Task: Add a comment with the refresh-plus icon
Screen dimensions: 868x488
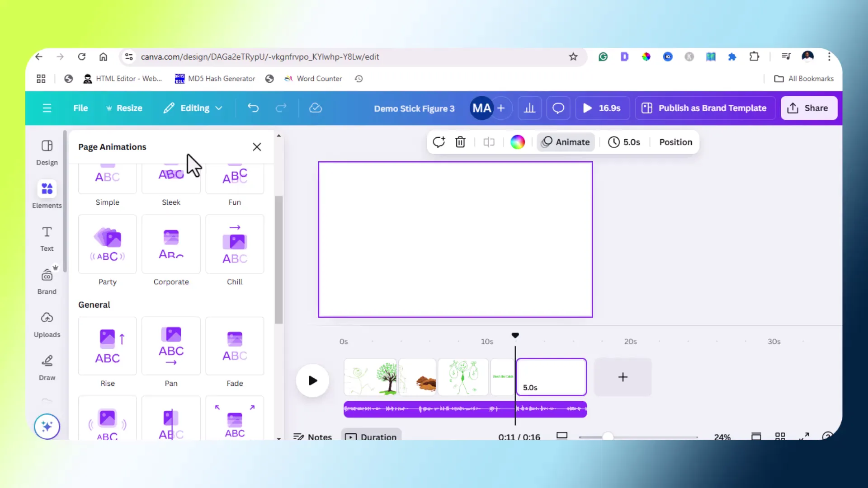Action: point(439,142)
